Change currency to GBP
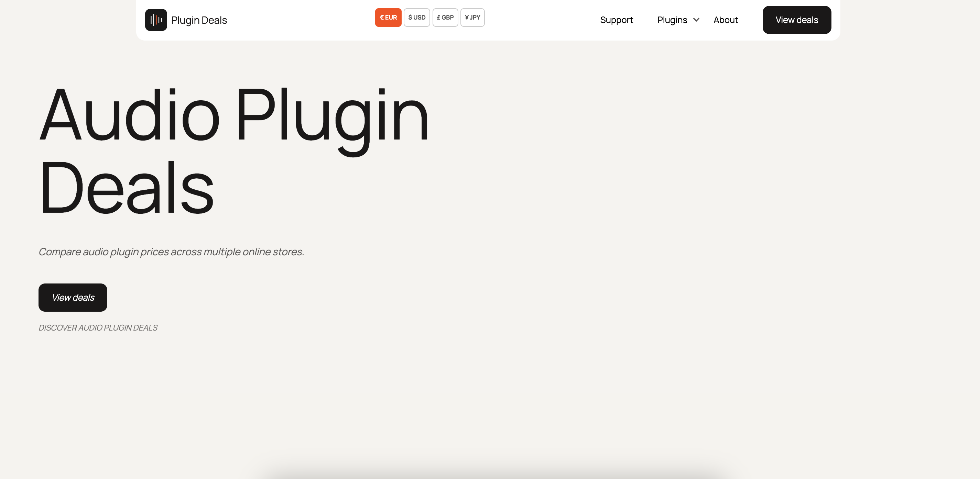The image size is (980, 479). pyautogui.click(x=445, y=17)
